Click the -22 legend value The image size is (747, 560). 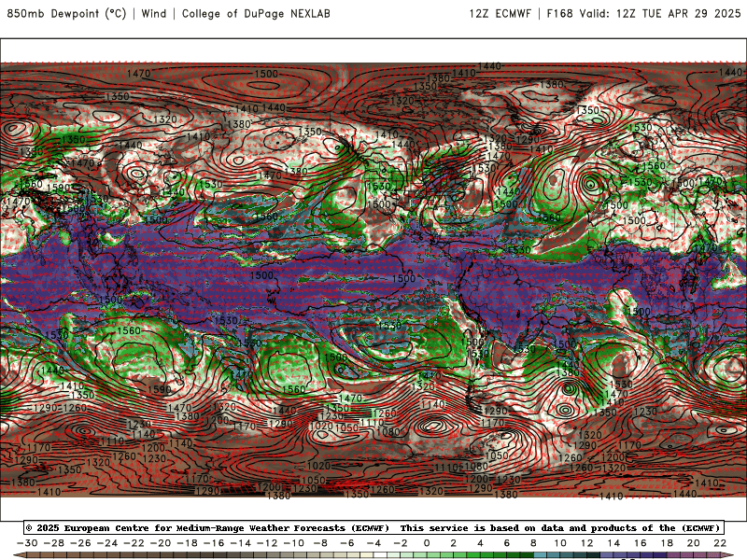[134, 543]
